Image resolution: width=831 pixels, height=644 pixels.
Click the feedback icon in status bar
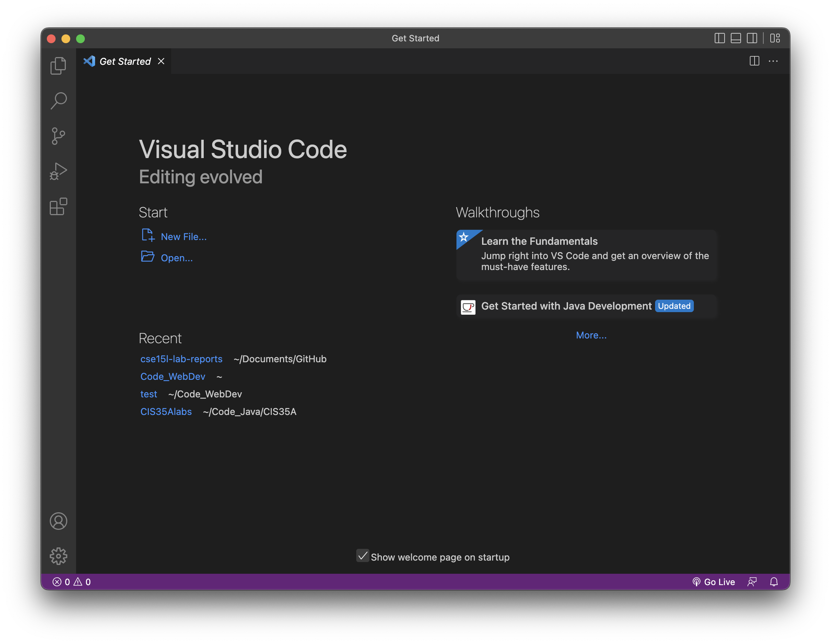(752, 581)
